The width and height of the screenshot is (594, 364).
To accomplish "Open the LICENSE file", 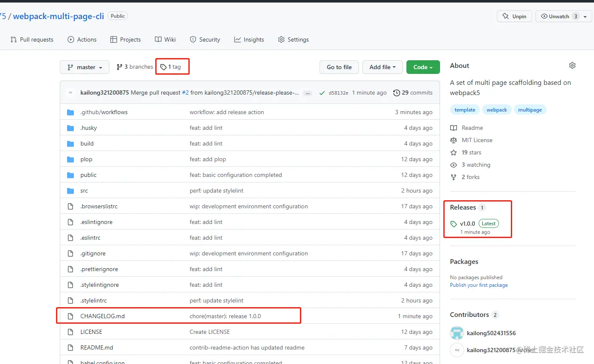I will point(91,332).
